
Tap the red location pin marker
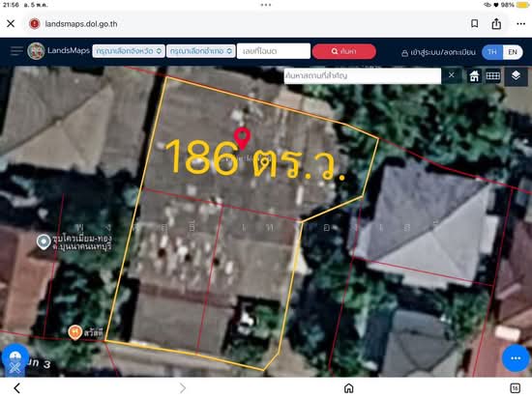(x=242, y=138)
